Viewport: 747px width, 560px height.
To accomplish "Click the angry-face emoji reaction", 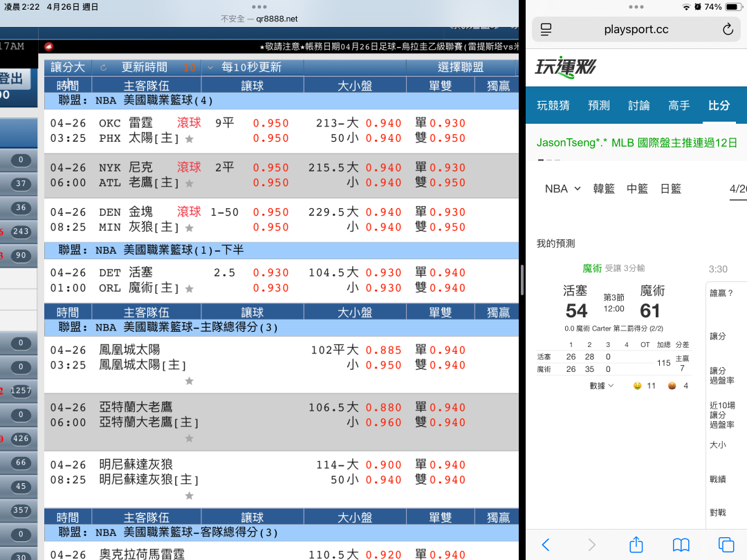I will click(x=672, y=386).
